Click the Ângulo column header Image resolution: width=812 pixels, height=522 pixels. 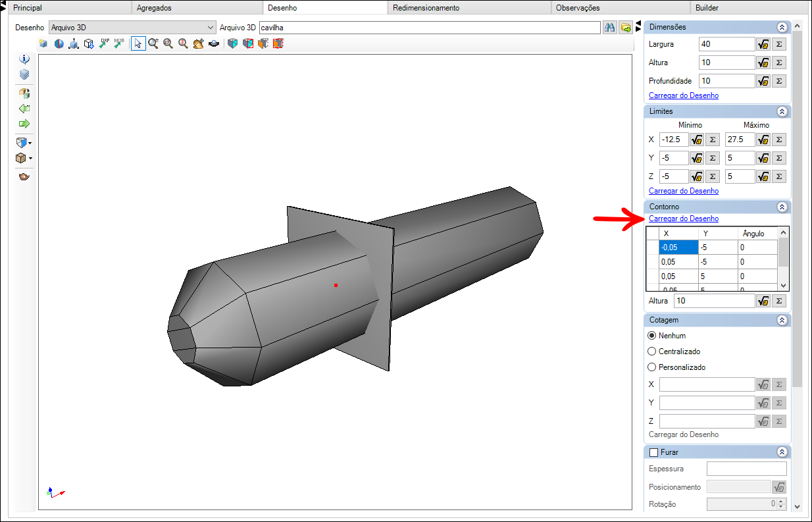(x=757, y=234)
